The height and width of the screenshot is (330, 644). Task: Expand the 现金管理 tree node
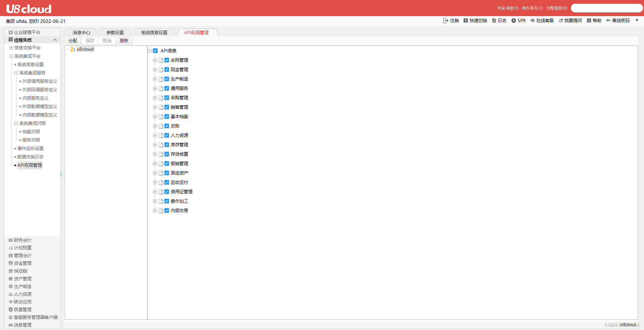(155, 69)
